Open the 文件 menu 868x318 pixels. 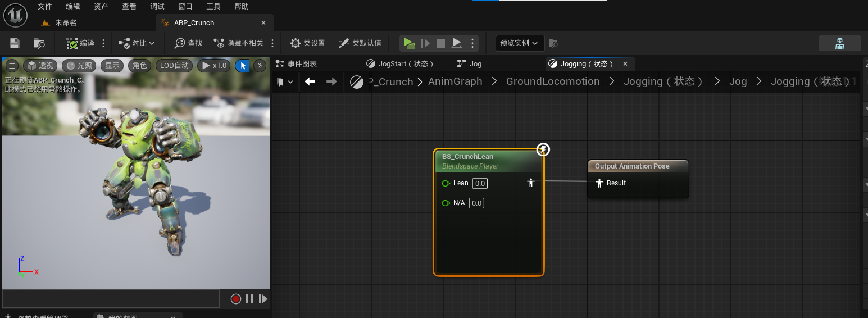point(45,7)
